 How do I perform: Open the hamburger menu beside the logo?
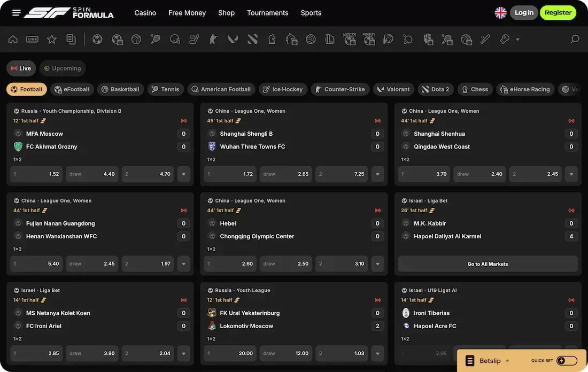coord(16,13)
